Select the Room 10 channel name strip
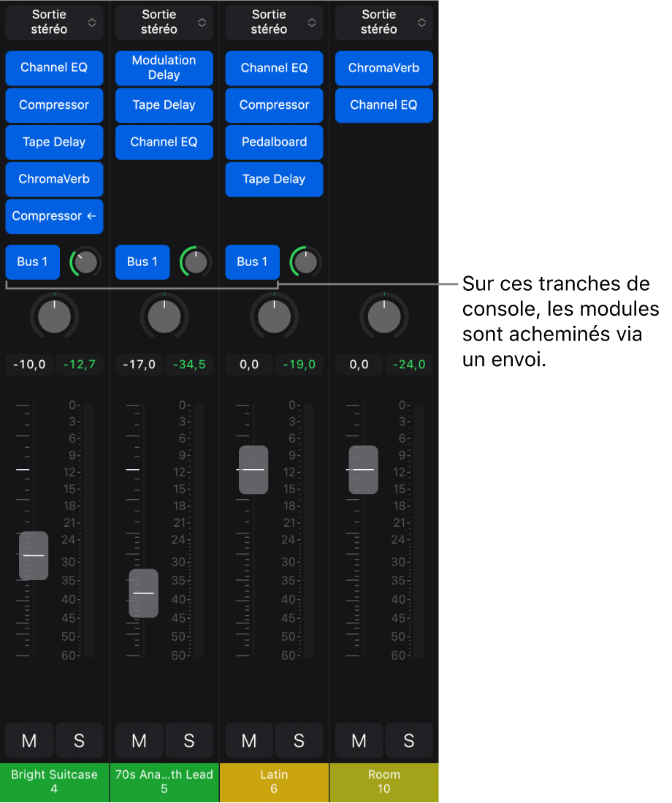The height and width of the screenshot is (803, 672). [x=383, y=782]
